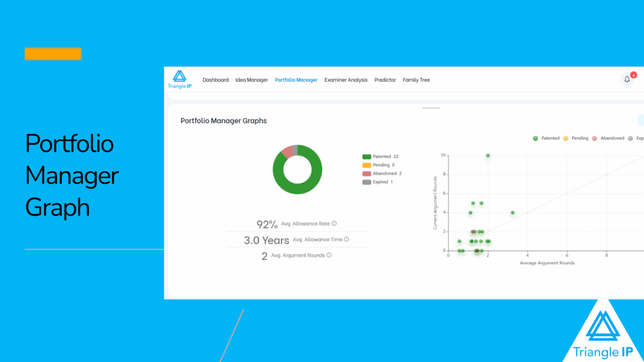
Task: Toggle Patented series in scatter legend
Action: pos(546,138)
